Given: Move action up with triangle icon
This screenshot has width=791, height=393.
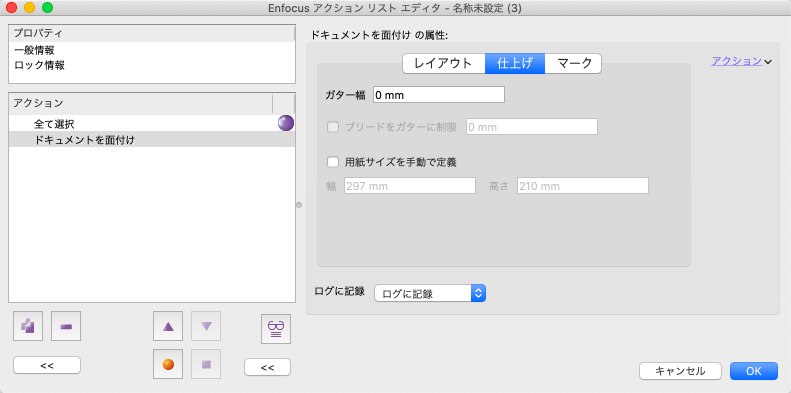Looking at the screenshot, I should tap(168, 326).
